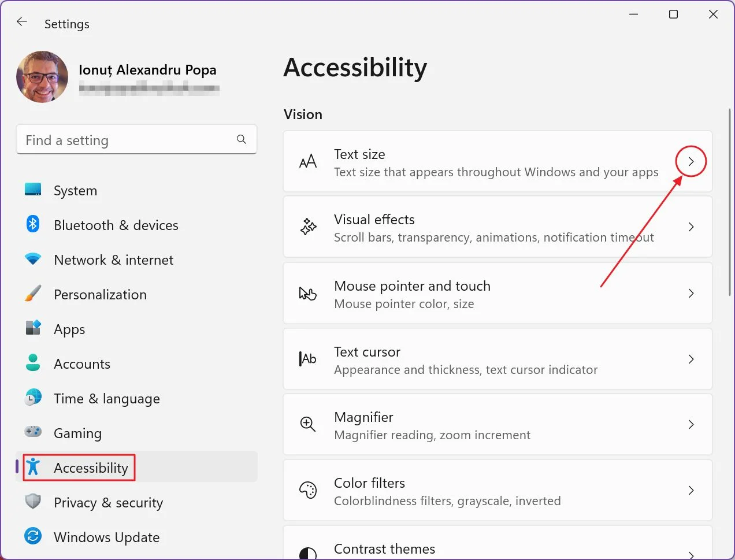Click the Mouse pointer and touch icon
This screenshot has height=560, width=735.
[308, 294]
